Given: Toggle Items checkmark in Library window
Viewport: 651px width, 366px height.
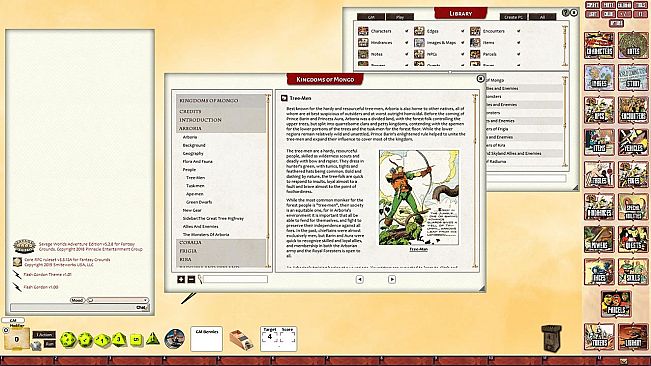Looking at the screenshot, I should click(519, 42).
